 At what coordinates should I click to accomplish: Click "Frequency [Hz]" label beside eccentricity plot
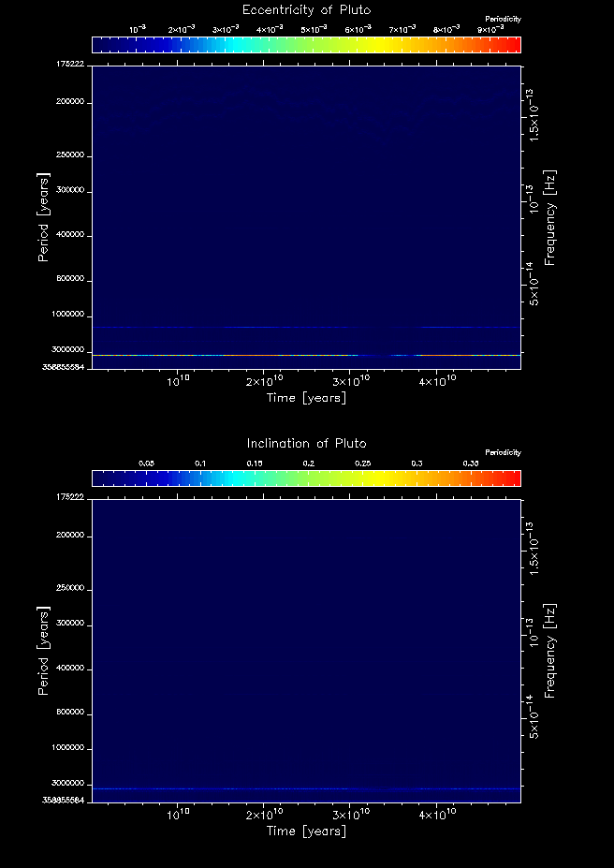tap(550, 216)
